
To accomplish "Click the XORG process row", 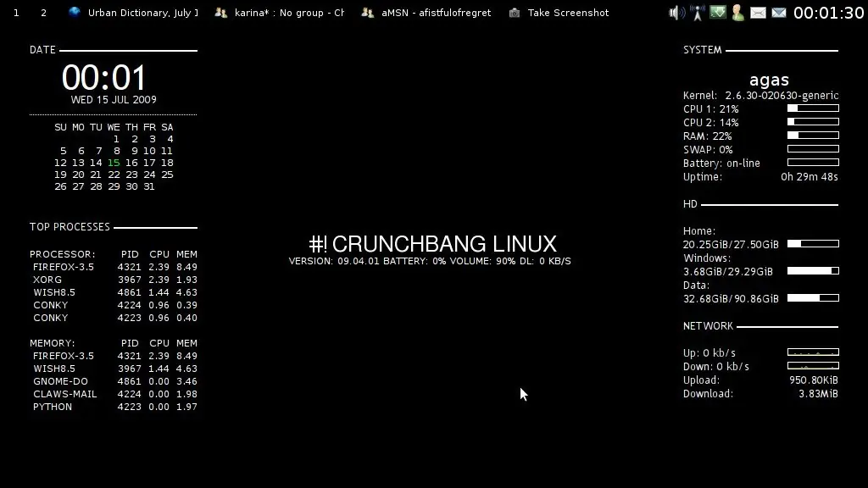I will [x=115, y=280].
